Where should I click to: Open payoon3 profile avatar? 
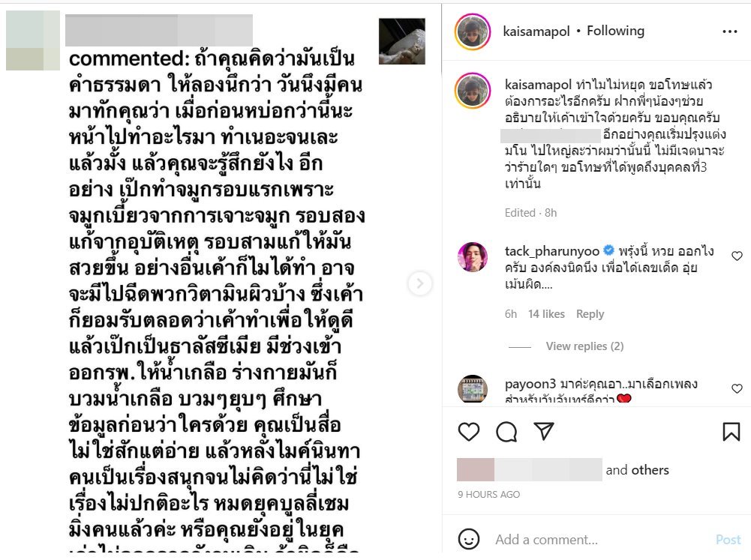473,388
